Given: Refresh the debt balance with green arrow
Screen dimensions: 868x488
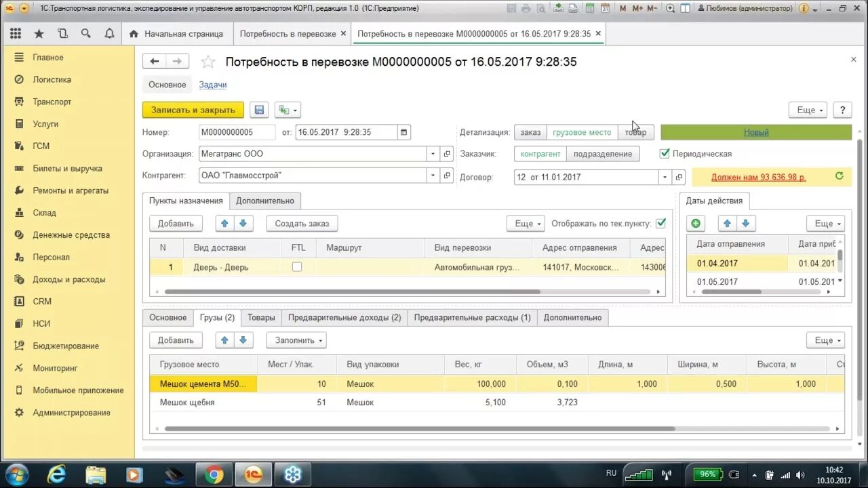Looking at the screenshot, I should tap(839, 176).
